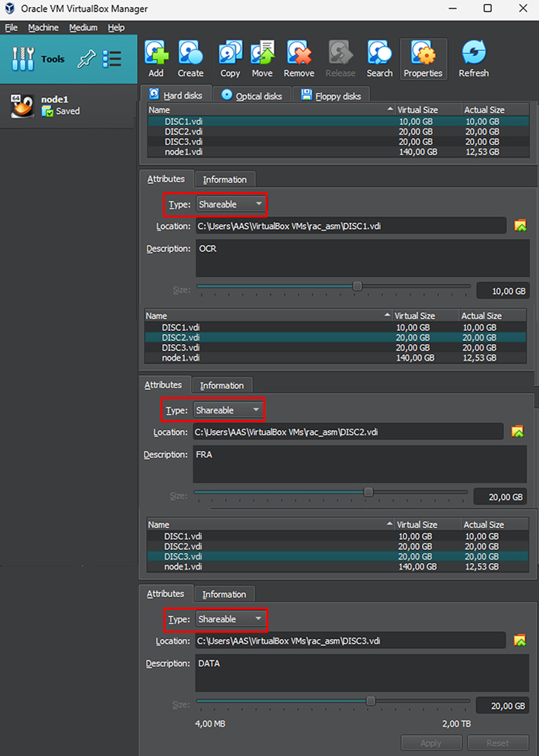Select the node1 penguin VM icon

pyautogui.click(x=22, y=106)
